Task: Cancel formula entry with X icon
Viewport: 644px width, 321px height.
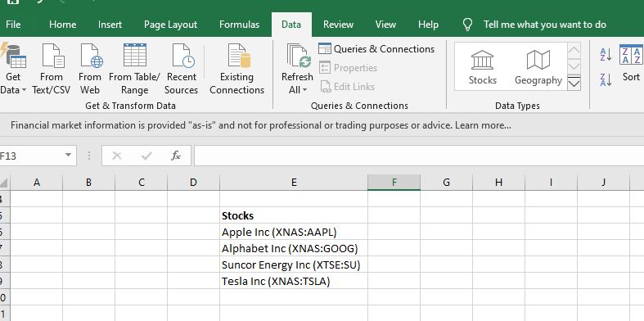Action: point(117,156)
